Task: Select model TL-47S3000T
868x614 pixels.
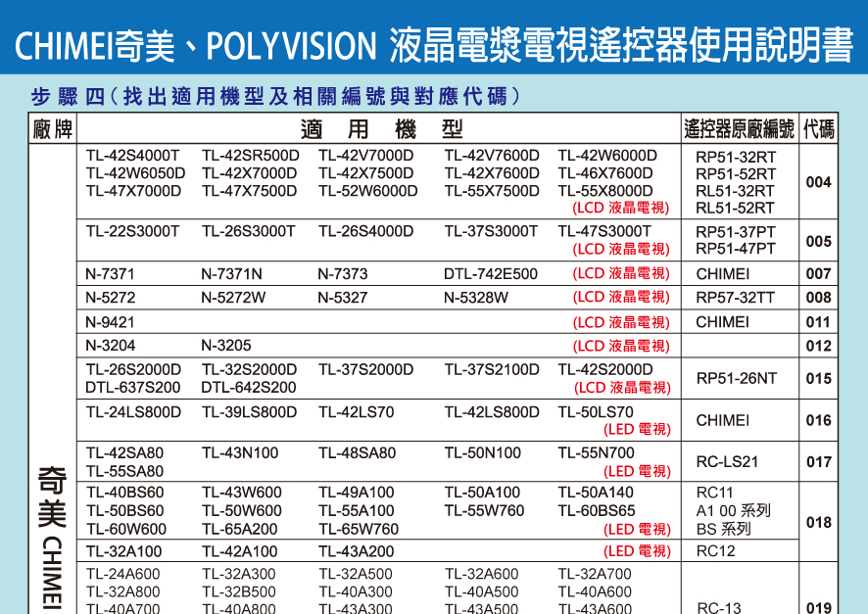Action: [x=604, y=231]
